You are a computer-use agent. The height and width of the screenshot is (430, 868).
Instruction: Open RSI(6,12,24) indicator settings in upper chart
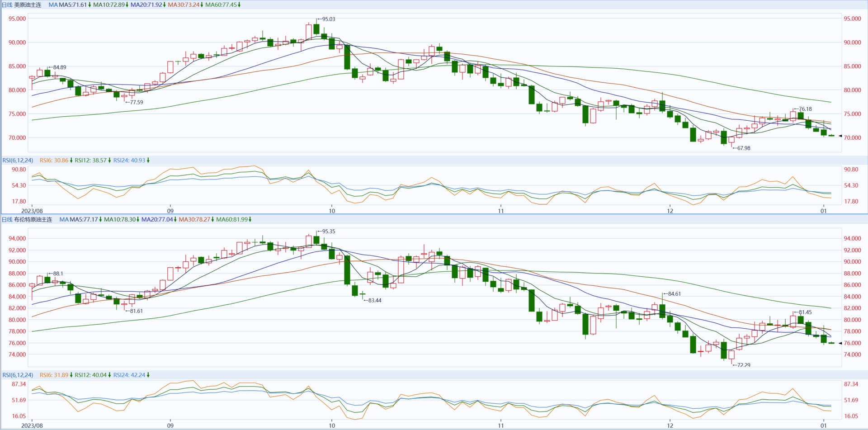[18, 161]
